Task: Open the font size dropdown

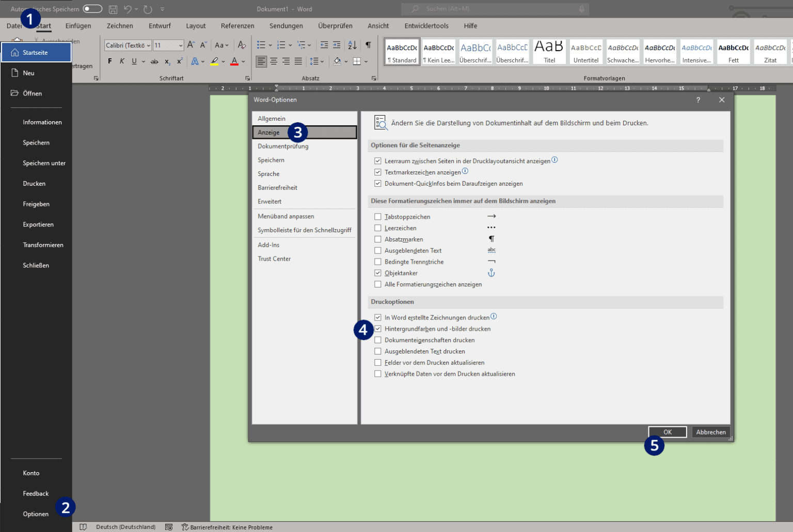Action: coord(180,45)
